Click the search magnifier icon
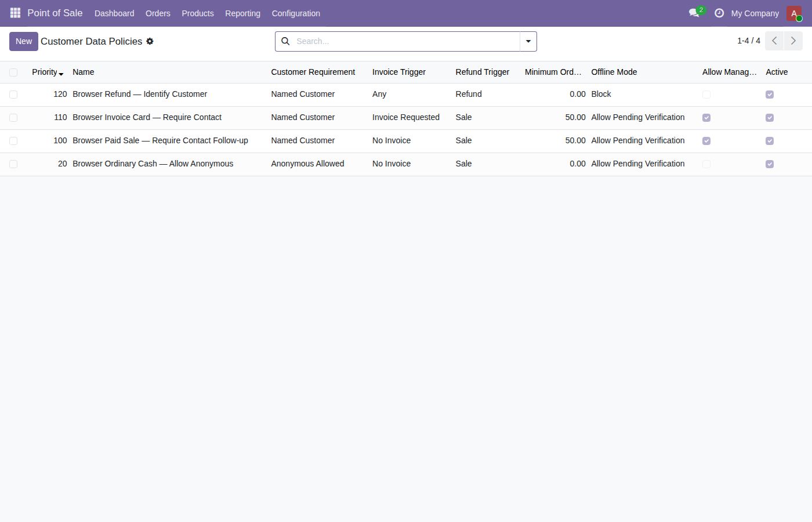This screenshot has width=812, height=522. coord(285,41)
